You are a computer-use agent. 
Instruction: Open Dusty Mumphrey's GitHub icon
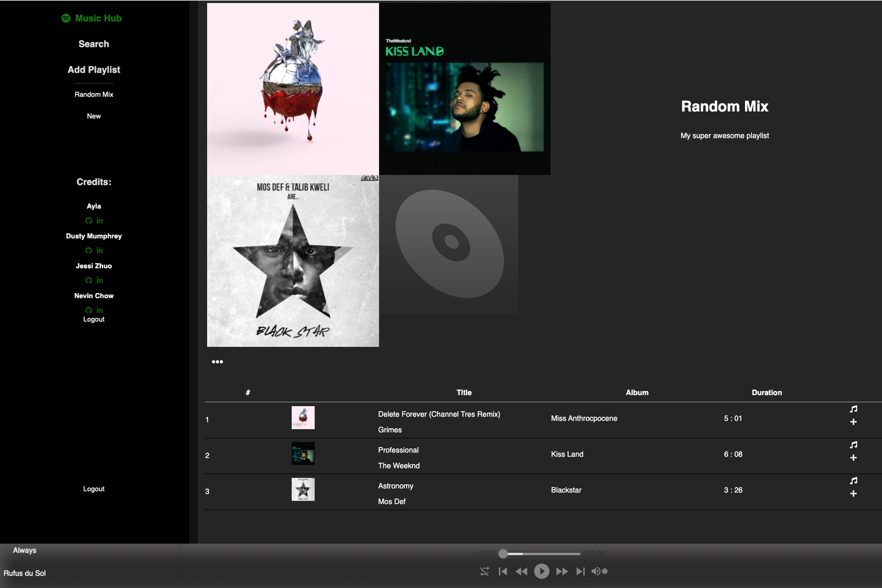pyautogui.click(x=89, y=251)
